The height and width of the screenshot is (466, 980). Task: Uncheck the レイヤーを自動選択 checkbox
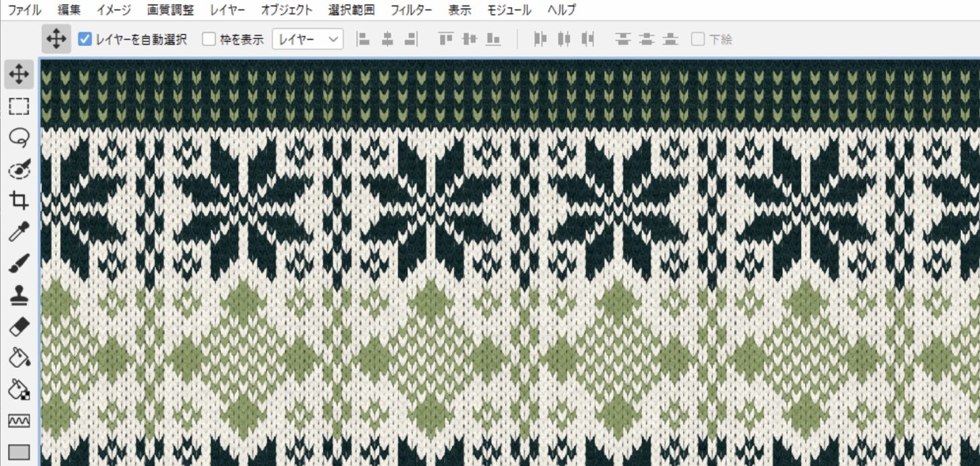point(84,39)
